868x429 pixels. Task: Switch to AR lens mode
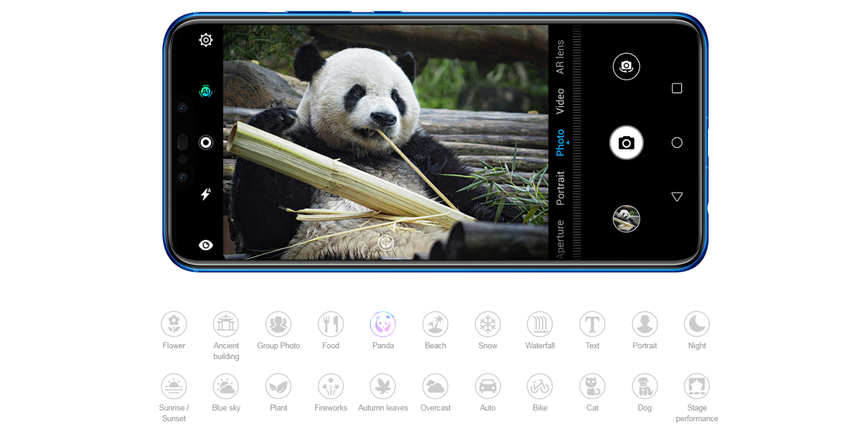560,57
